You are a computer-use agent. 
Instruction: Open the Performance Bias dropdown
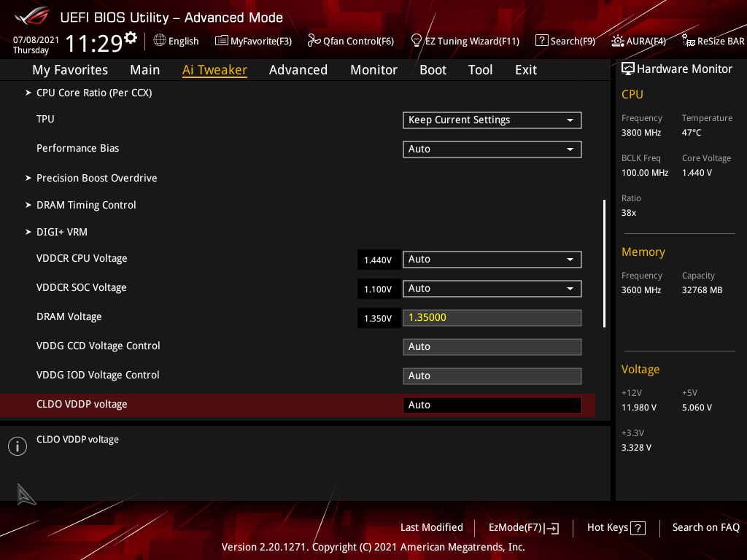pos(492,149)
